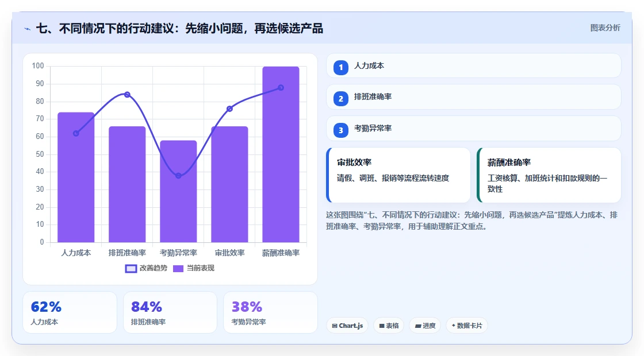Click the 图表分析 label in the header
Image resolution: width=644 pixels, height=356 pixels.
coord(605,28)
